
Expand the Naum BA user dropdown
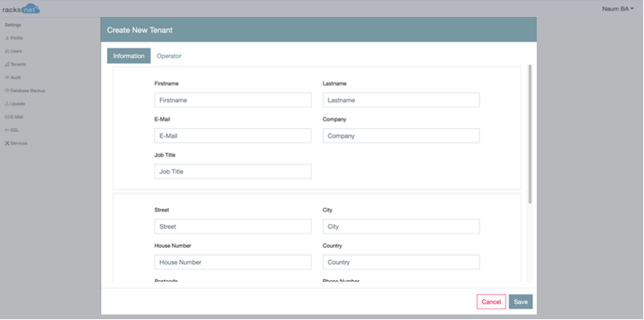click(618, 9)
